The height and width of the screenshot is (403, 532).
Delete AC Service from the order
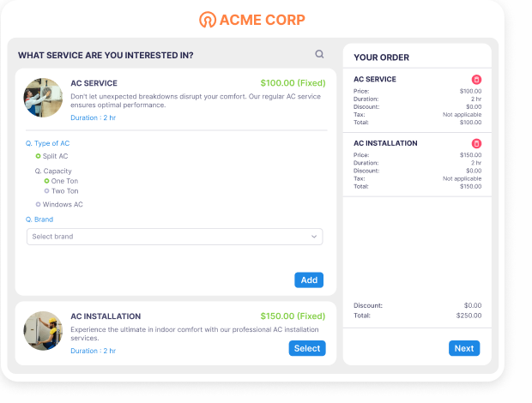(477, 80)
